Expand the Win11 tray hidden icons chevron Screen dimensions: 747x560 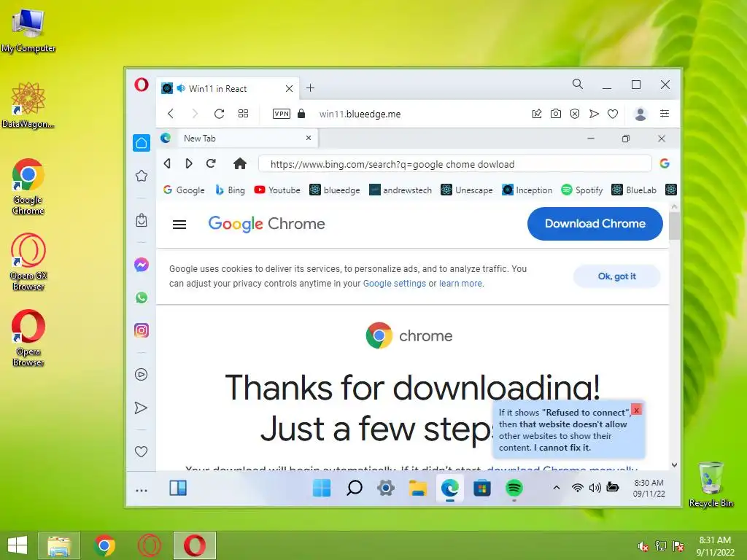(x=556, y=488)
